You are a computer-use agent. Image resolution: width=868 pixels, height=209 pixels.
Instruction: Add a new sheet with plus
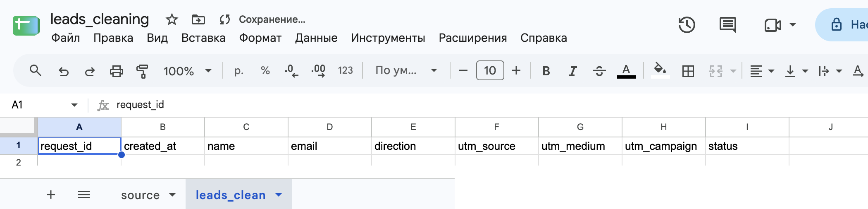tap(51, 195)
